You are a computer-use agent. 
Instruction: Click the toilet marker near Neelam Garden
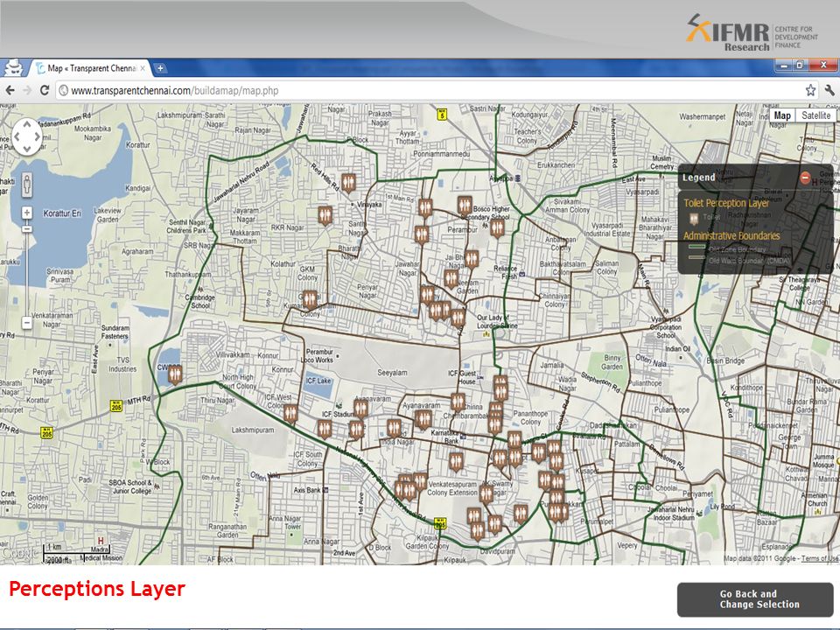(x=451, y=279)
